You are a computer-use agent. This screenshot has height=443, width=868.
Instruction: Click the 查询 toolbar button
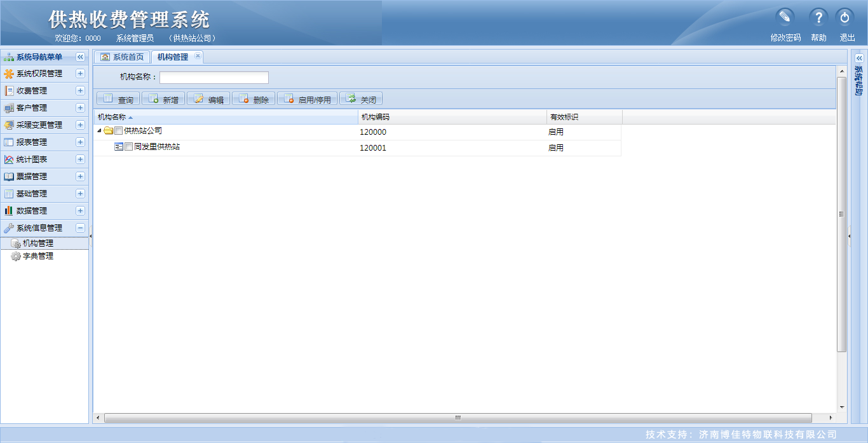[118, 99]
